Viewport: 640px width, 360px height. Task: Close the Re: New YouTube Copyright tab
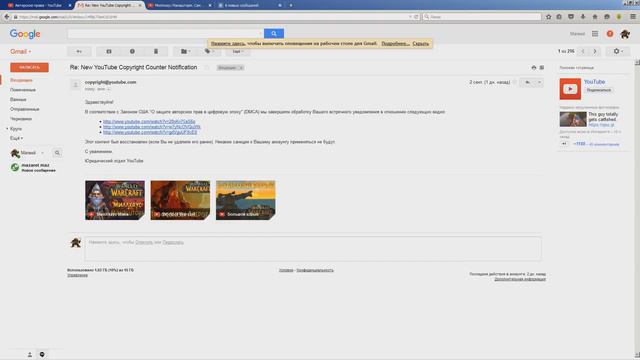point(140,5)
